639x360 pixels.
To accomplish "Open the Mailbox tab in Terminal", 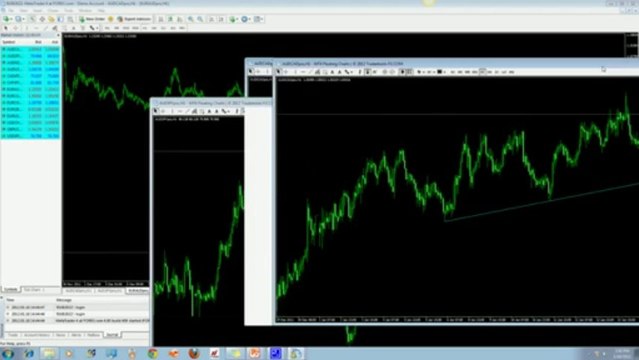I will click(93, 335).
